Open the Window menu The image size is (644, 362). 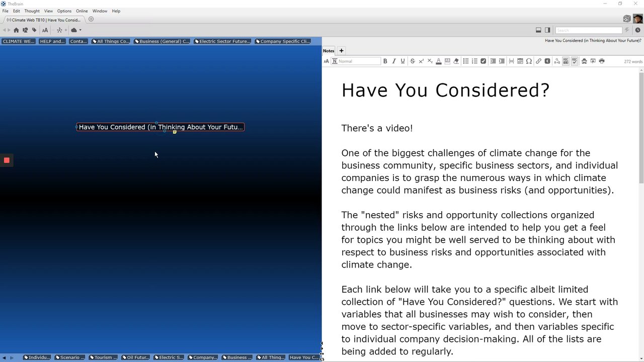tap(100, 11)
